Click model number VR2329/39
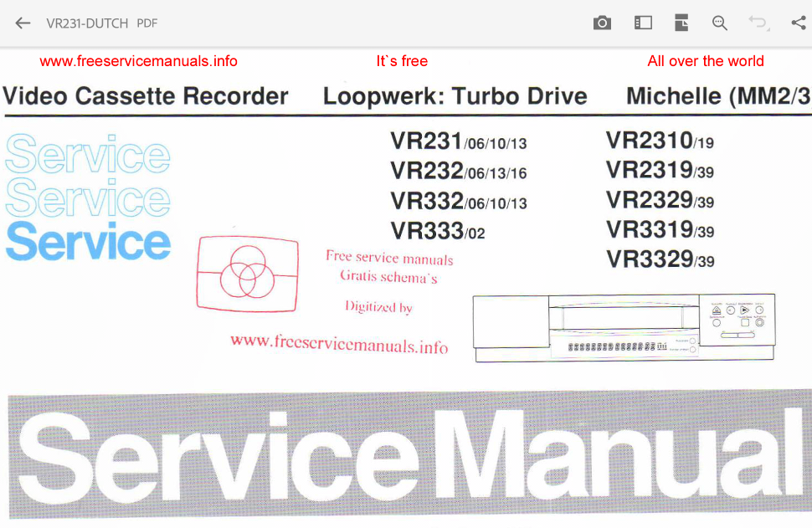 point(660,200)
